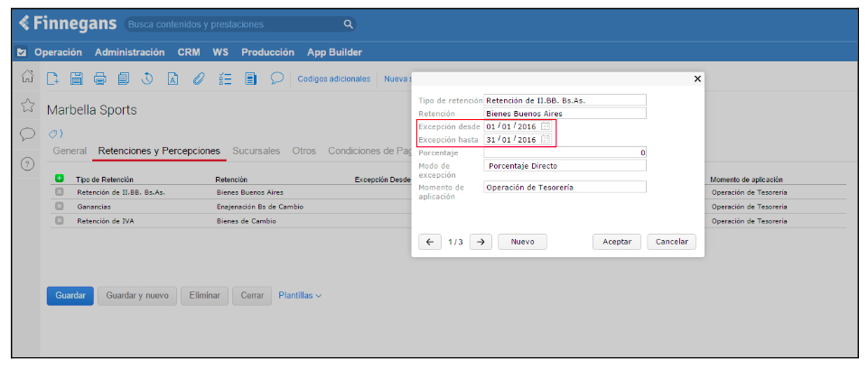Open the module menu icon beside Operación
This screenshot has width=868, height=369.
click(22, 52)
